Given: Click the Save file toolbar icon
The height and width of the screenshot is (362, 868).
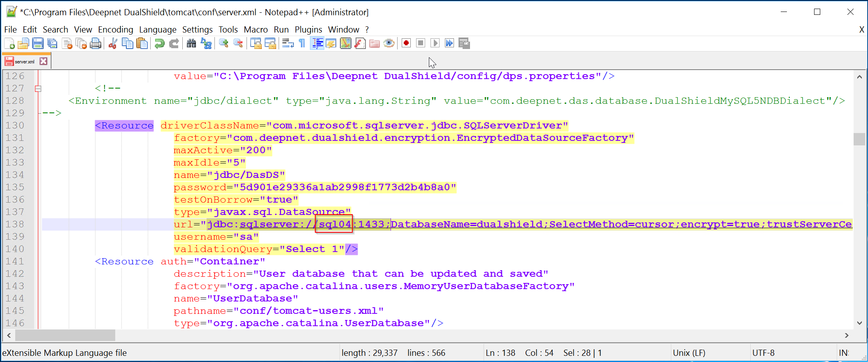Looking at the screenshot, I should 38,43.
